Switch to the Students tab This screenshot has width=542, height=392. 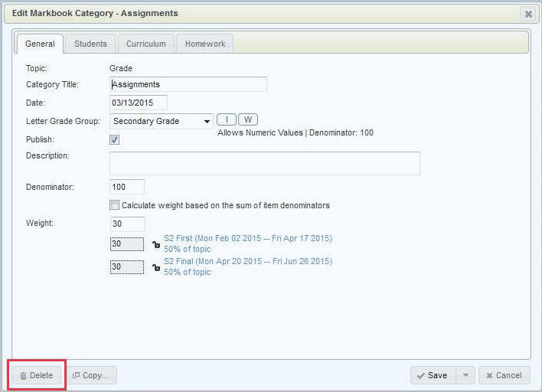pyautogui.click(x=90, y=44)
